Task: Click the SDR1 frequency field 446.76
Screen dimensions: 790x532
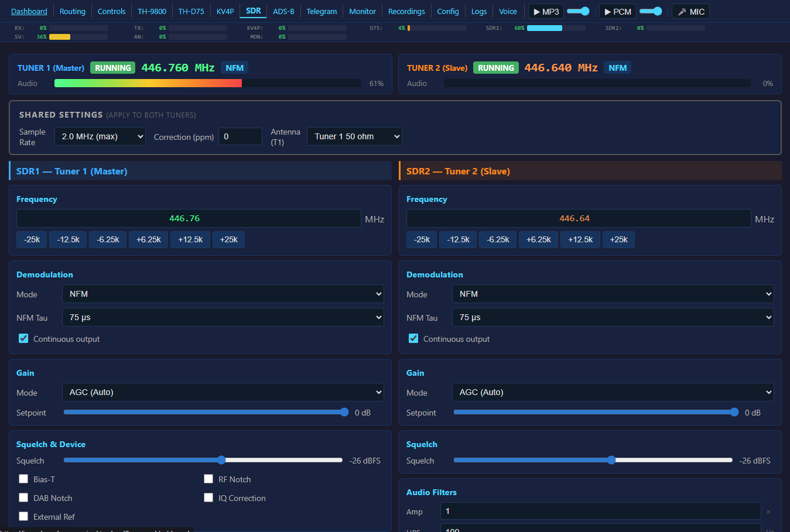Action: pos(189,218)
